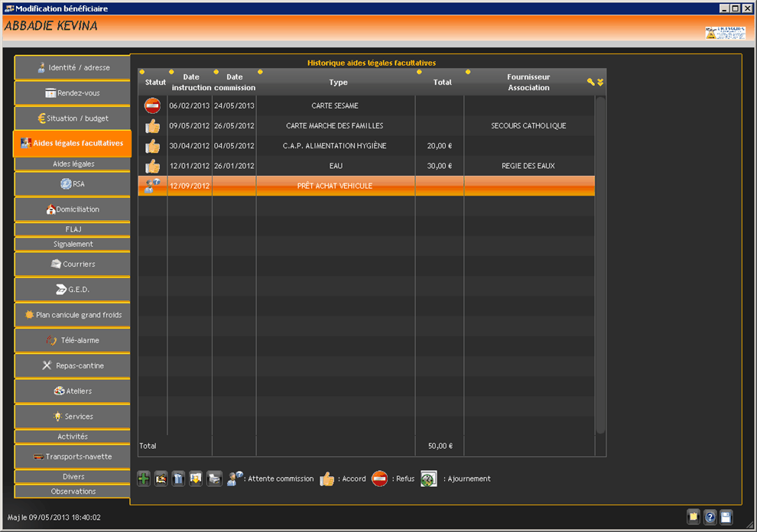Open the Identité / adresse tab
The height and width of the screenshot is (532, 757).
click(x=72, y=68)
